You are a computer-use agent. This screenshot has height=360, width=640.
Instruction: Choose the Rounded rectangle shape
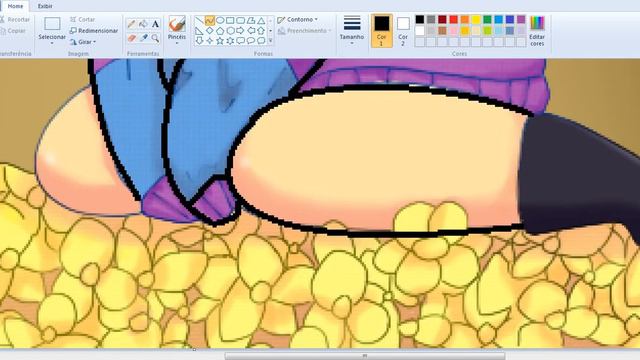[240, 20]
